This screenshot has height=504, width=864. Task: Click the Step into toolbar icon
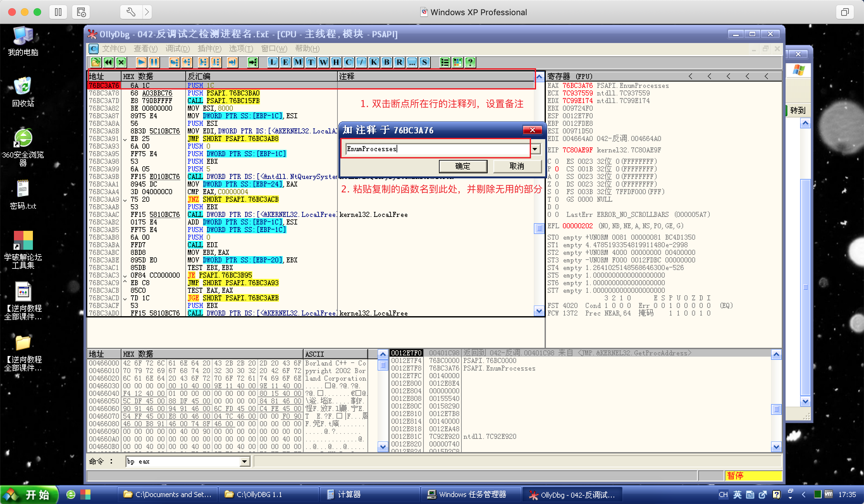pyautogui.click(x=174, y=62)
